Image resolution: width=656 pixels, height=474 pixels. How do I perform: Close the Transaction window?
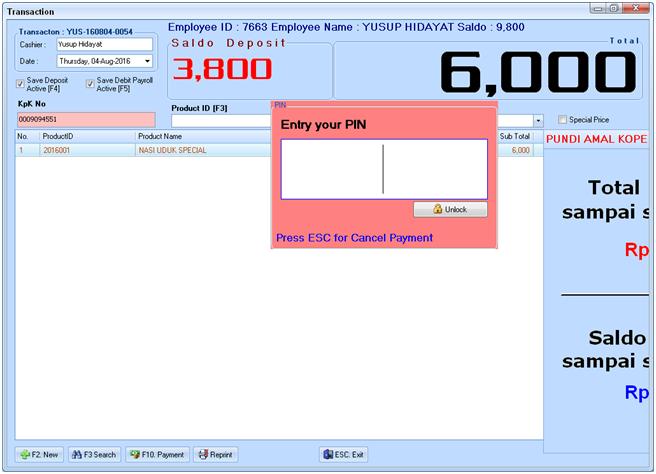click(x=638, y=8)
